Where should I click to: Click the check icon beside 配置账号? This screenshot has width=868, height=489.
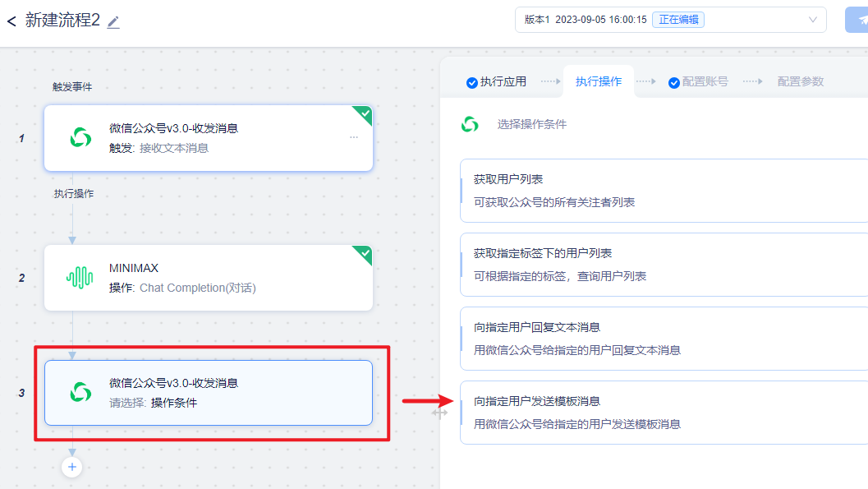point(673,82)
